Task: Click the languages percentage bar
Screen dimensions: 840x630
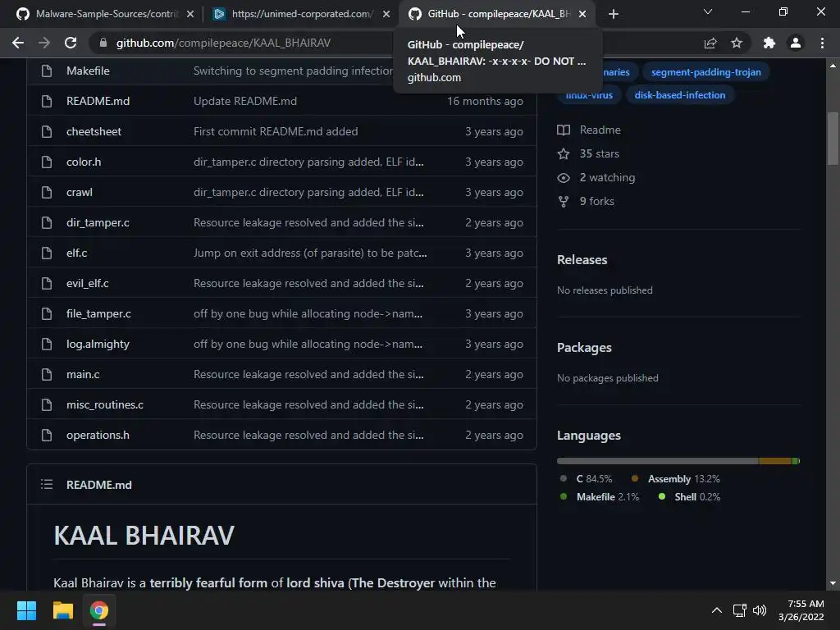Action: point(678,461)
